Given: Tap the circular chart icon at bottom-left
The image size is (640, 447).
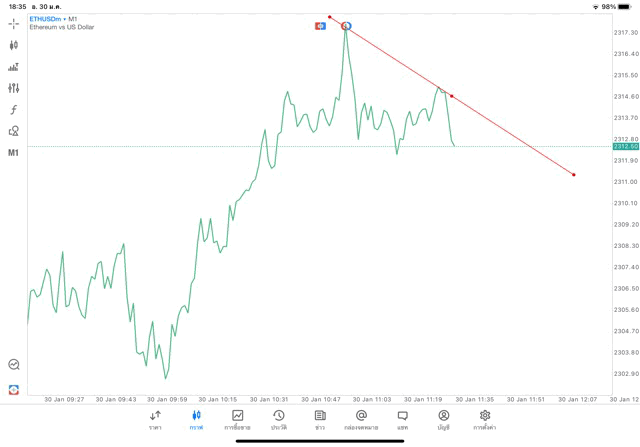Looking at the screenshot, I should (x=14, y=365).
